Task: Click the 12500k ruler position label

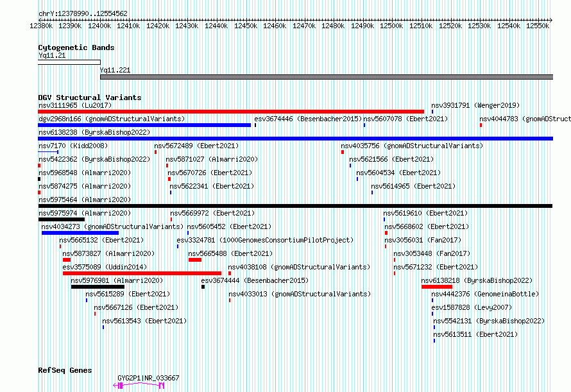Action: 391,26
